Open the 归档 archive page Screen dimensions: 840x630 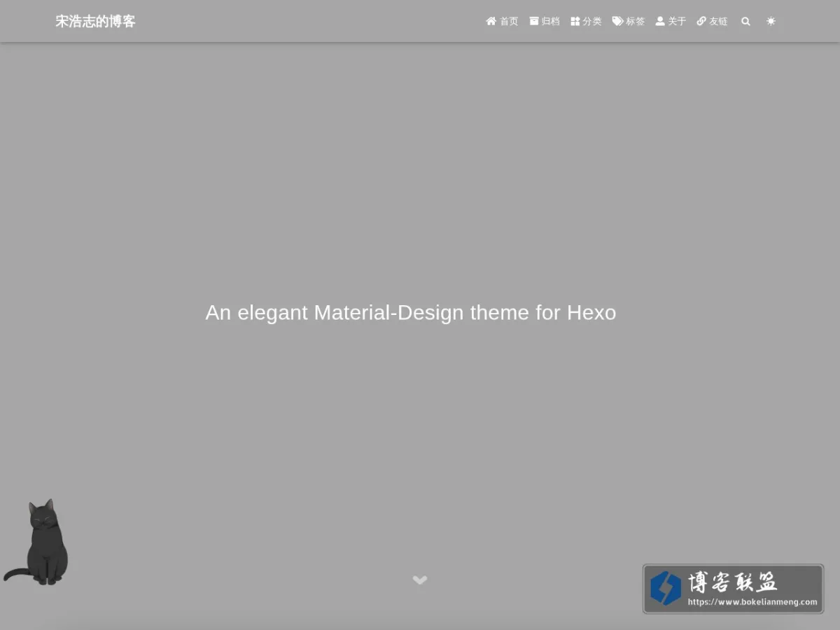point(545,22)
